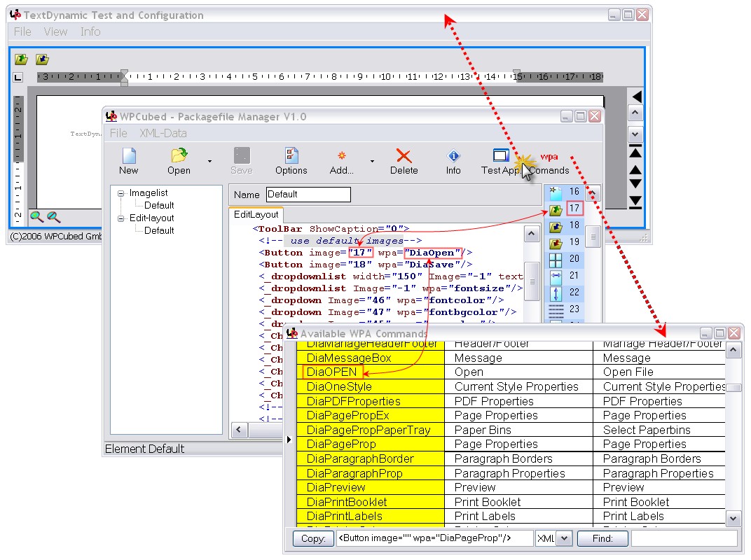The width and height of the screenshot is (751, 560).
Task: Click the New package toolbar icon
Action: (x=128, y=156)
